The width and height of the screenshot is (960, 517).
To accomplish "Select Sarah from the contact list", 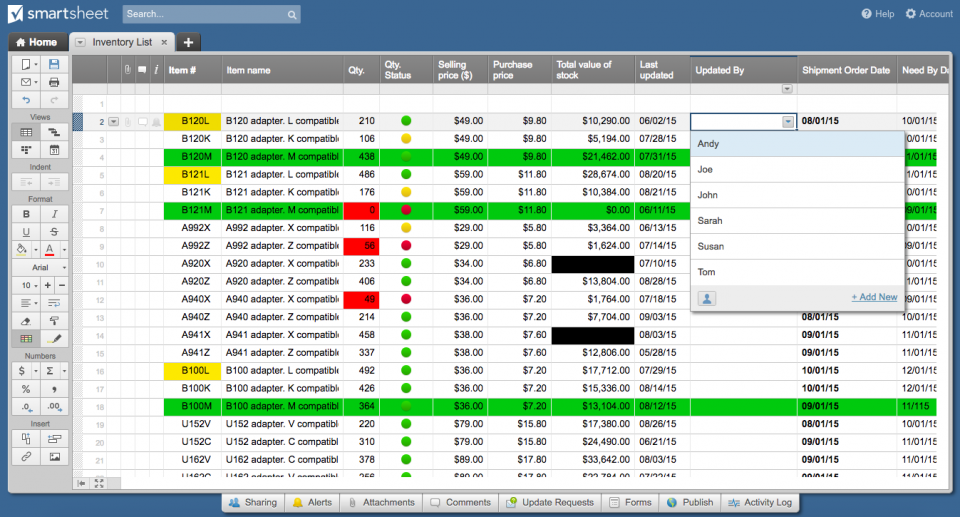I will coord(710,221).
